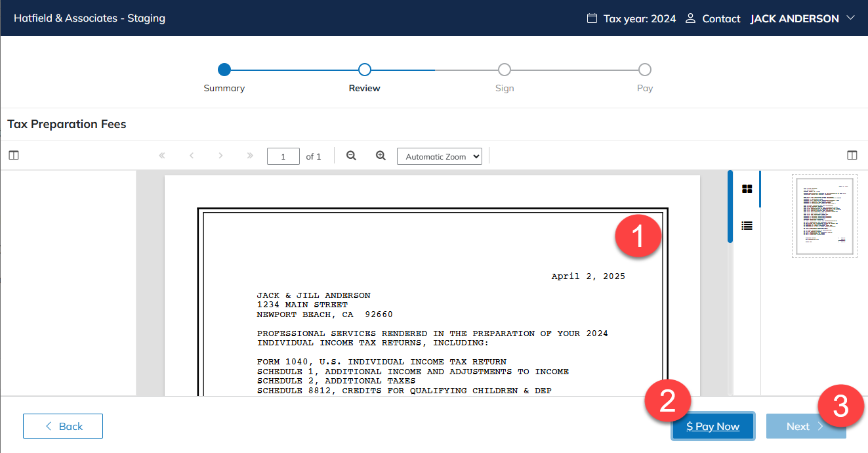Toggle the right sidebar panel icon
The image size is (868, 453).
(x=852, y=156)
